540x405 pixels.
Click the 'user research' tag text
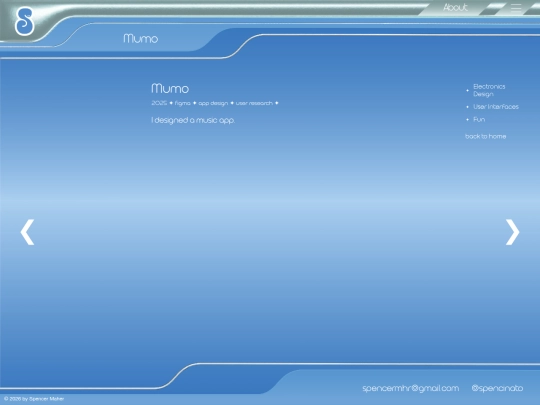pos(254,103)
